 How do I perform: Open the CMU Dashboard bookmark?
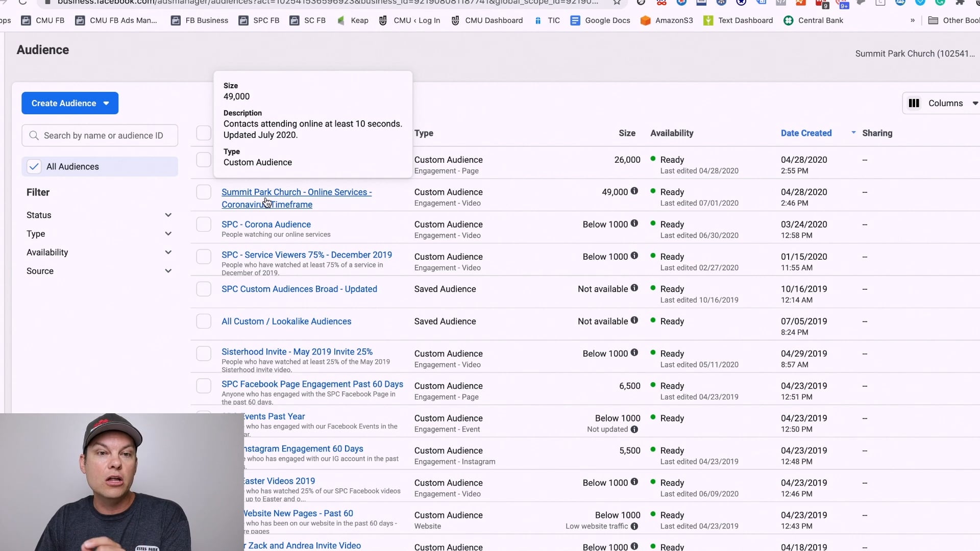pyautogui.click(x=487, y=20)
